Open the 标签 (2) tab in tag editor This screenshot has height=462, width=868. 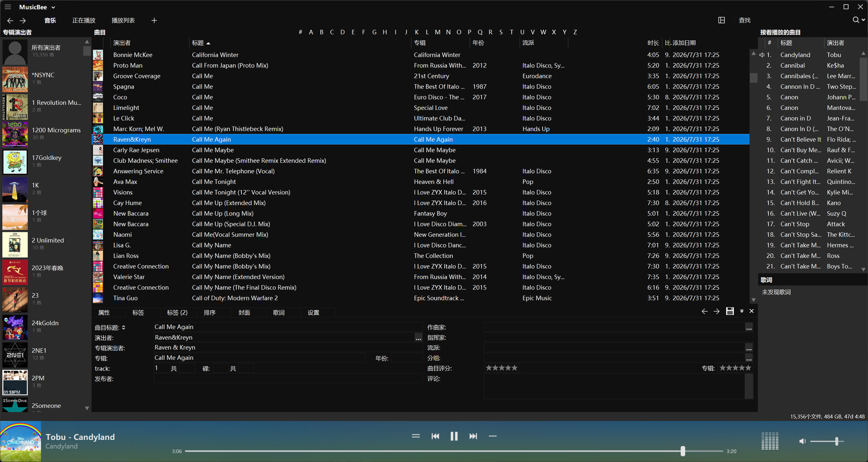177,313
